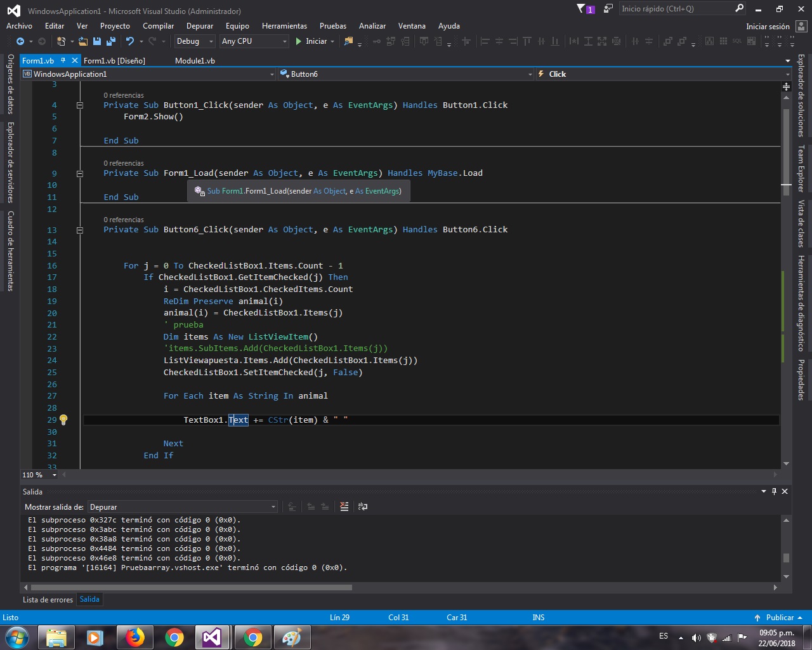Viewport: 812px width, 650px height.
Task: Switch to the Lista de errores tab
Action: [48, 600]
